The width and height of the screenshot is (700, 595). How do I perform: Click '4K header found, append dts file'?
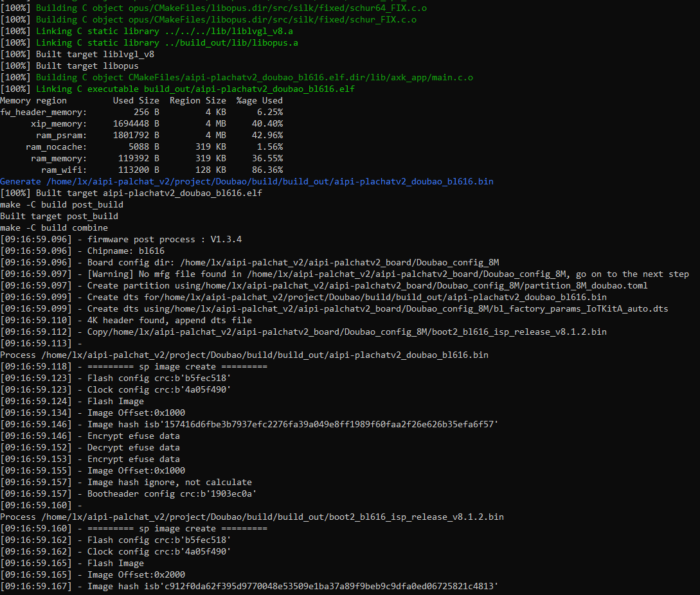pyautogui.click(x=170, y=321)
